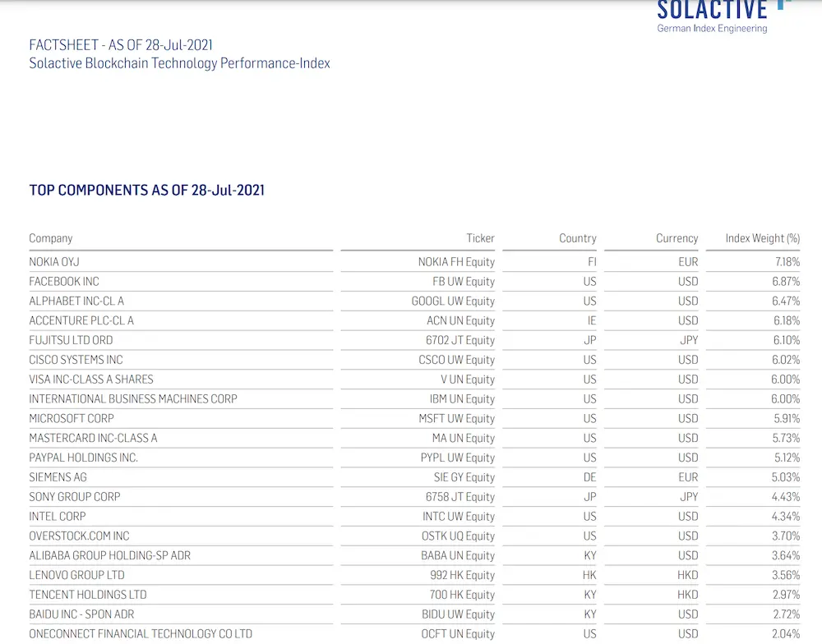The width and height of the screenshot is (822, 644).
Task: Click the Solactive logo
Action: (723, 16)
